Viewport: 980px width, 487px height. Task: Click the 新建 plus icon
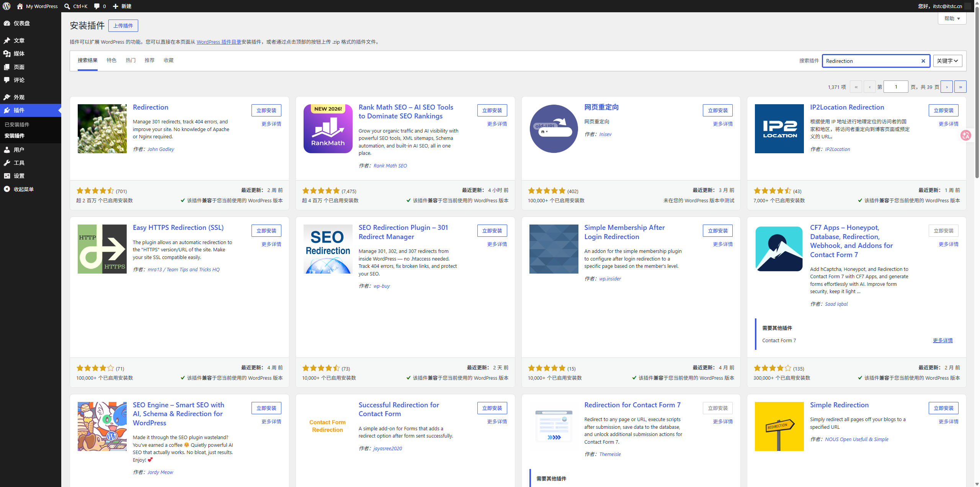tap(115, 6)
